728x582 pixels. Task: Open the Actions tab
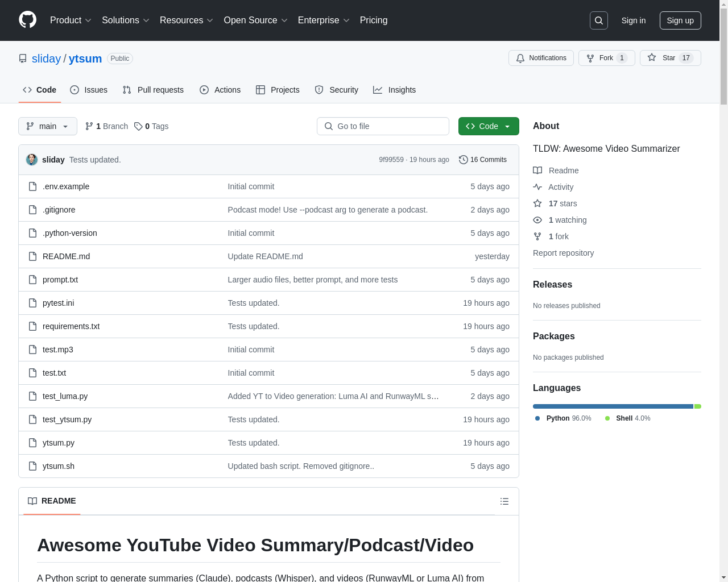[x=220, y=90]
